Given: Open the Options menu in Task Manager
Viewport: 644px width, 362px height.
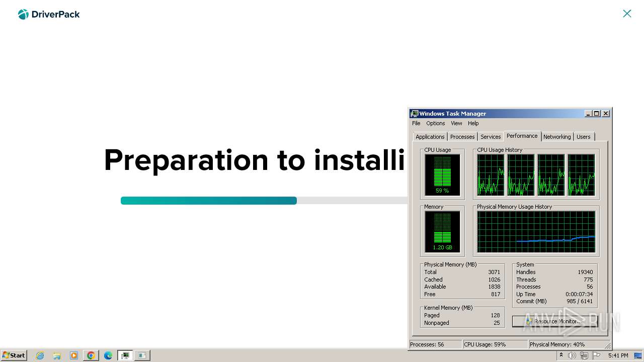Looking at the screenshot, I should click(x=436, y=123).
